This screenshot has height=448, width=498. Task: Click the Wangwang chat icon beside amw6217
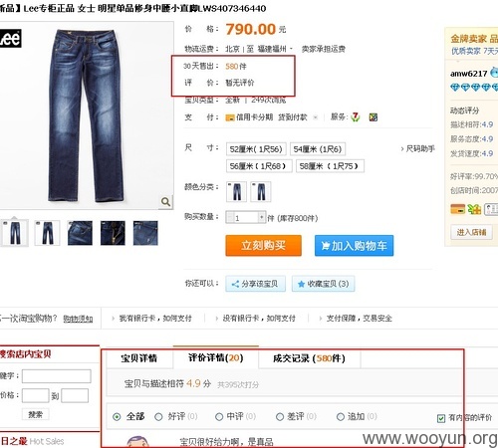coord(495,73)
